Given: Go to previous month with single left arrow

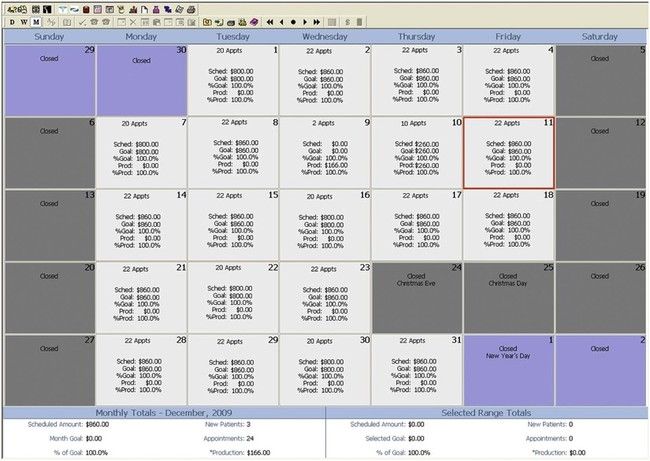Looking at the screenshot, I should pyautogui.click(x=281, y=21).
